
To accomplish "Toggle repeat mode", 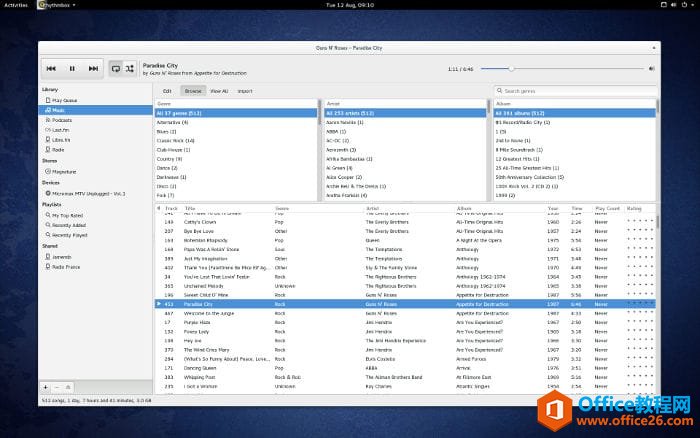I will pyautogui.click(x=116, y=68).
